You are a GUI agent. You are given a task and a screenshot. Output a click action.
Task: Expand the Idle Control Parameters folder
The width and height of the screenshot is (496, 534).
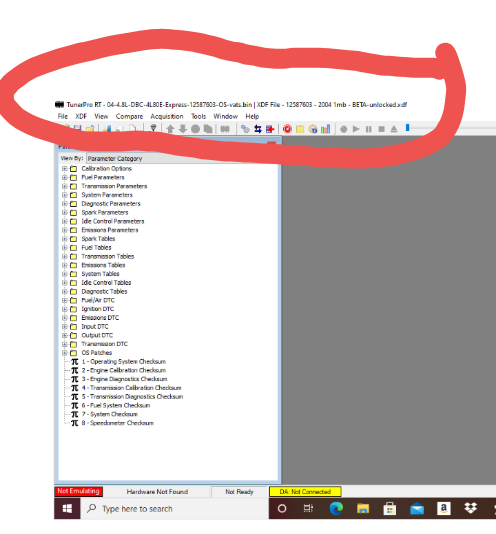tap(65, 221)
